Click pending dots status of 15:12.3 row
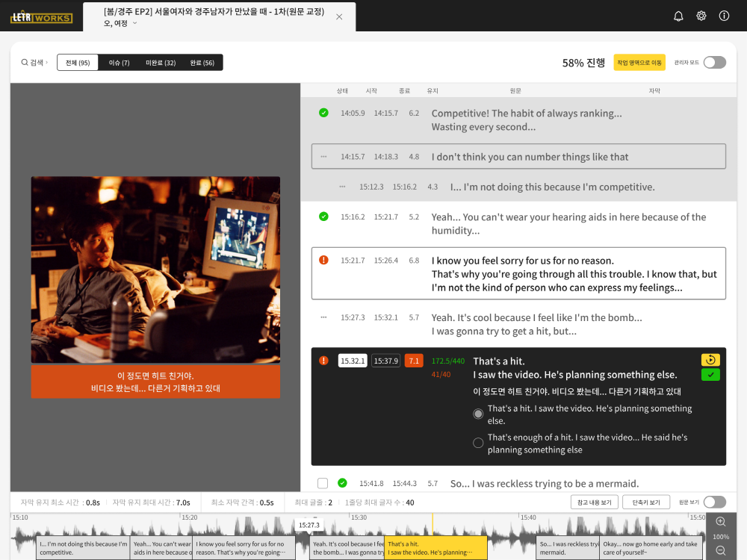Viewport: 747px width, 560px height. 342,187
